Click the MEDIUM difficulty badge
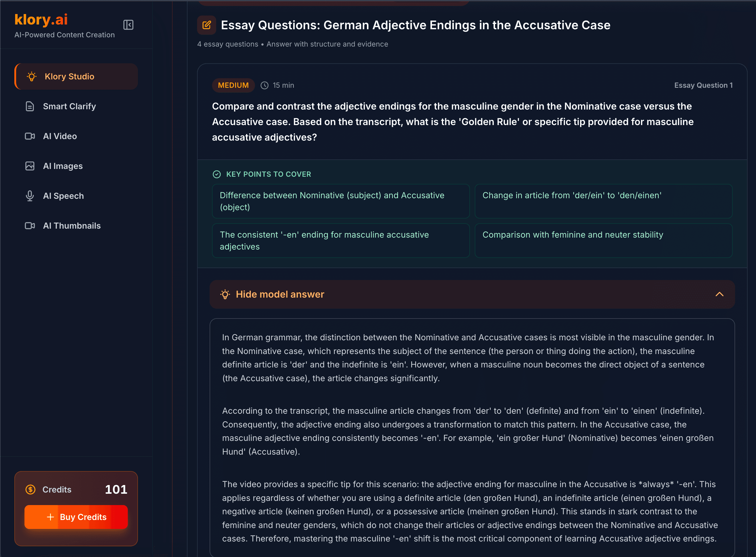The height and width of the screenshot is (557, 756). click(x=233, y=85)
